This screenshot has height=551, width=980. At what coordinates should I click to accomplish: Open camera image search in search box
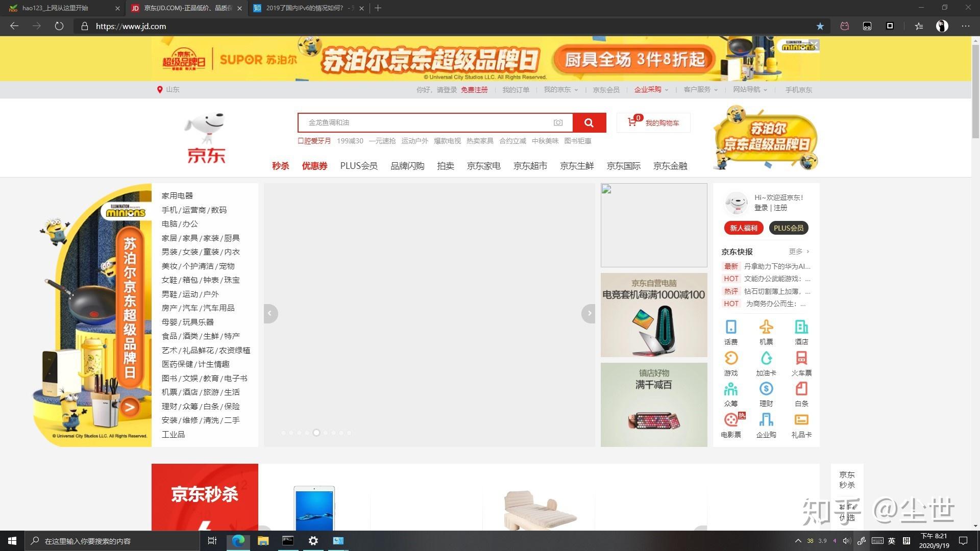pos(558,122)
